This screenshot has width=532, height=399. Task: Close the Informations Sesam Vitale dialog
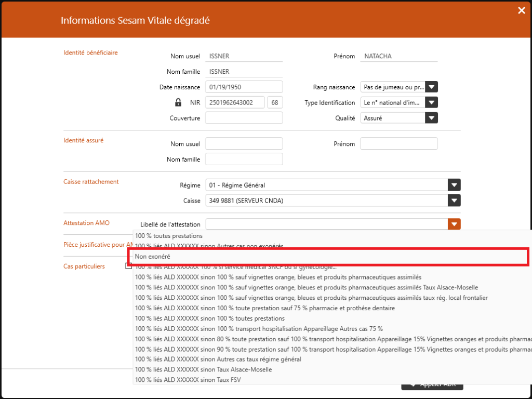pyautogui.click(x=522, y=10)
